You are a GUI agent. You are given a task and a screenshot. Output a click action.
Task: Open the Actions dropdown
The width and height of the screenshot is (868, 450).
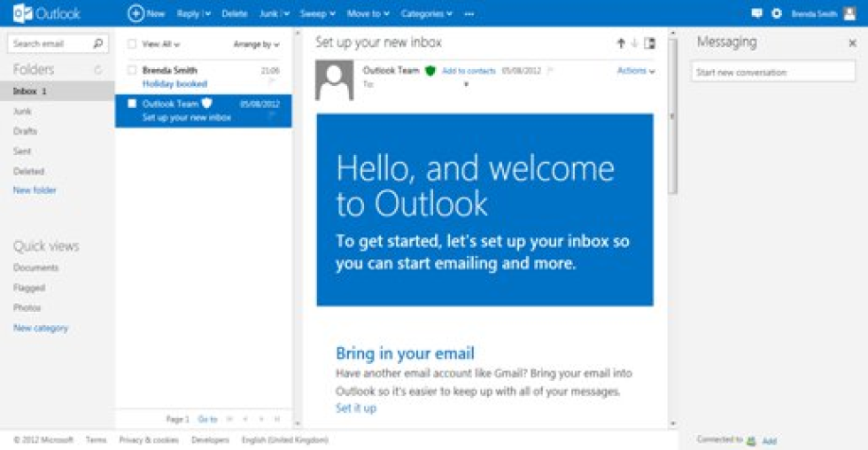click(x=636, y=70)
